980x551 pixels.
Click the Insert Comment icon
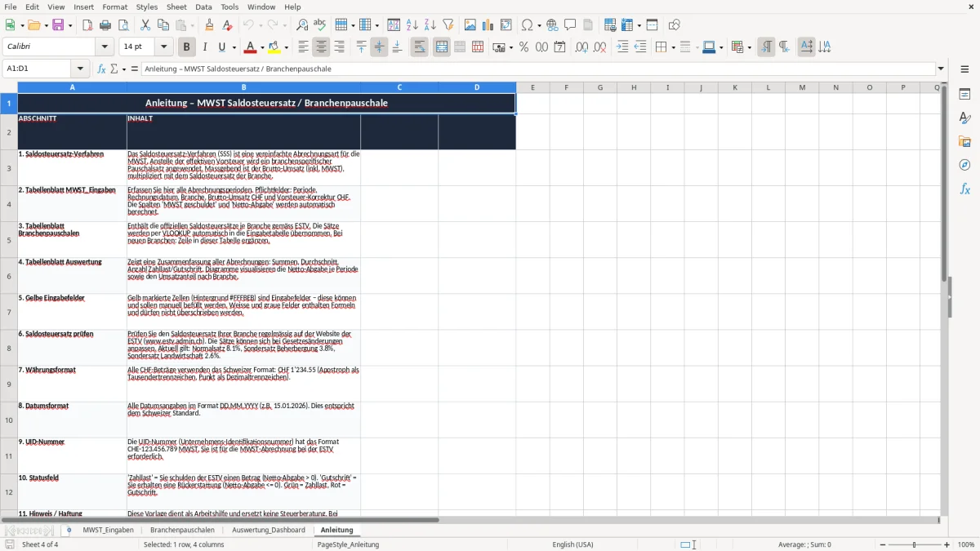[x=570, y=25]
